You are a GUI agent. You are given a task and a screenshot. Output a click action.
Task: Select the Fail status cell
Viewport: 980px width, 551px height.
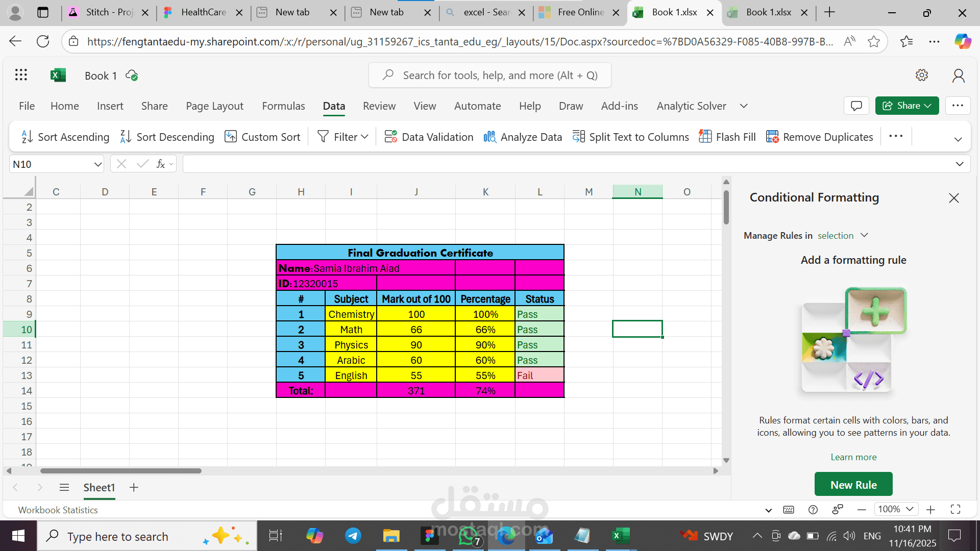click(x=540, y=375)
